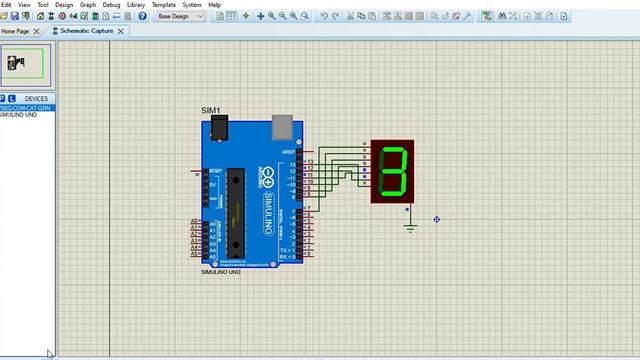Click the P pick devices button
The image size is (640, 360).
2,98
